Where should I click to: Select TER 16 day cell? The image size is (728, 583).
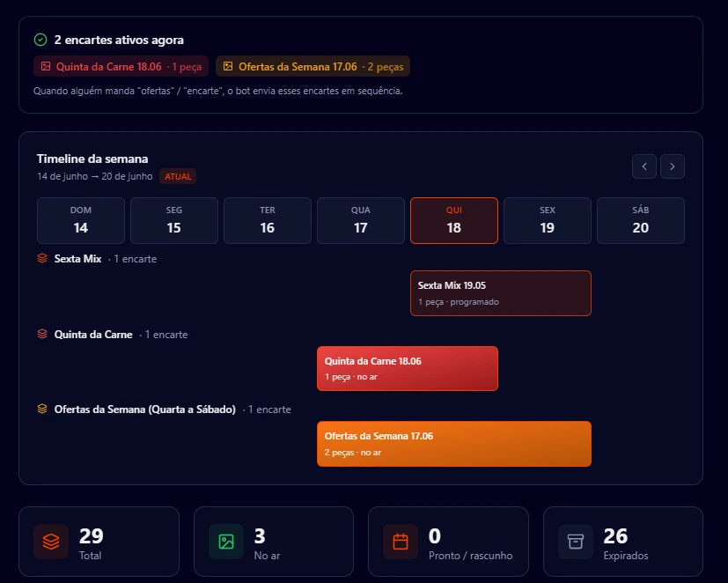click(268, 221)
